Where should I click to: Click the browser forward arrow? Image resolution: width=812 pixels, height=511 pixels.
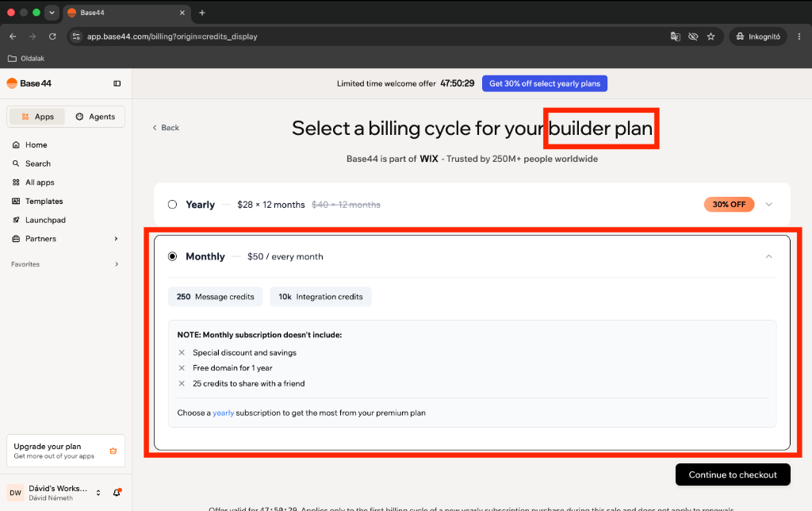click(x=33, y=36)
